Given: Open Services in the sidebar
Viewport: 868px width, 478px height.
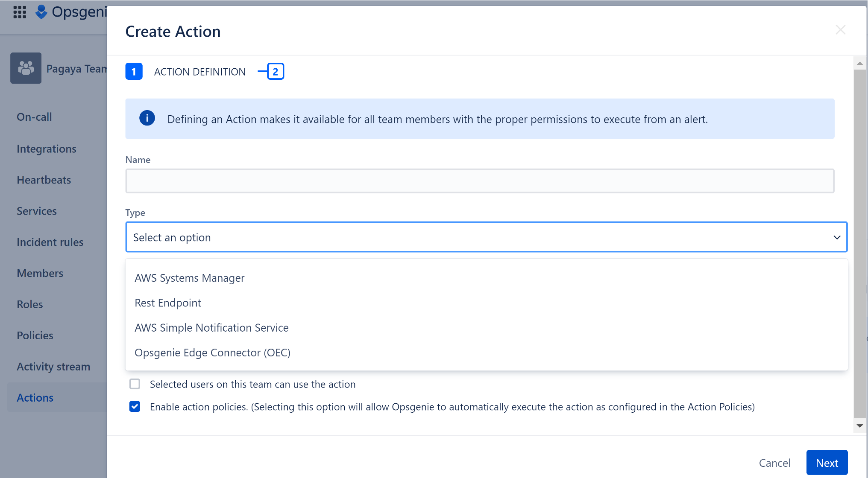Looking at the screenshot, I should pos(37,211).
